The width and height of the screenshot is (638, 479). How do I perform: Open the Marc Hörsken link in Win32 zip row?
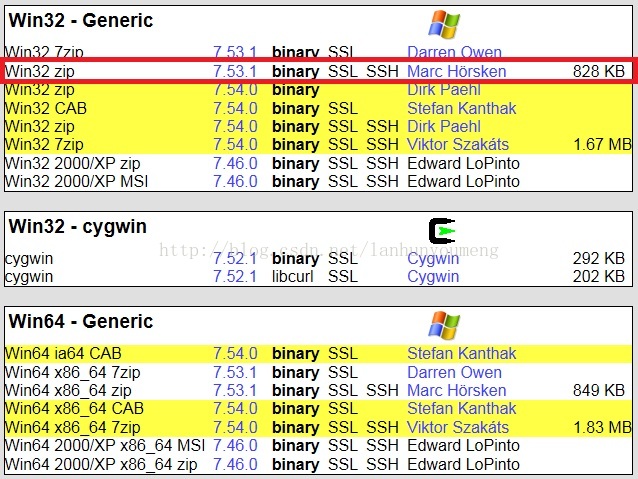(457, 71)
